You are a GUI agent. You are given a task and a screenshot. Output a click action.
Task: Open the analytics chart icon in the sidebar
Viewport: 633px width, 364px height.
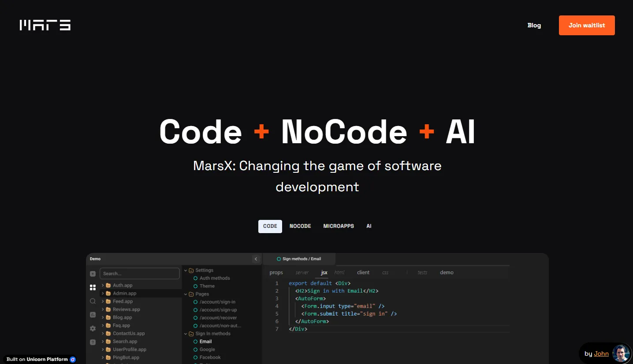[x=93, y=315]
